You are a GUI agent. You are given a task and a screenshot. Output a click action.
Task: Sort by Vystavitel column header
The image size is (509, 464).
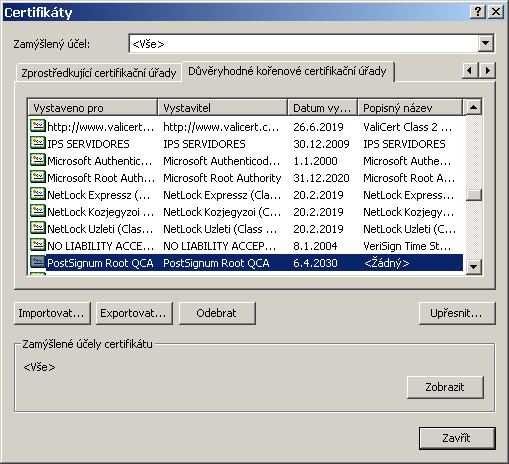click(222, 108)
